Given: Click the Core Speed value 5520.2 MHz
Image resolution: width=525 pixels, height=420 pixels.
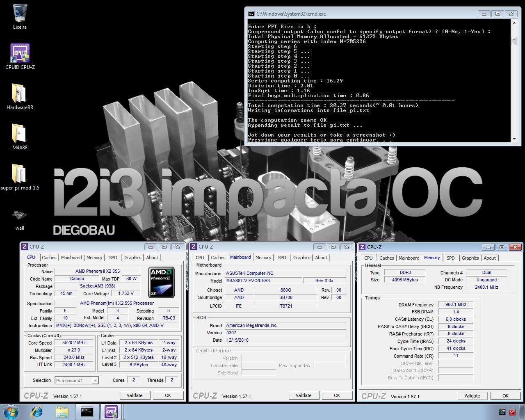Looking at the screenshot, I should click(74, 343).
